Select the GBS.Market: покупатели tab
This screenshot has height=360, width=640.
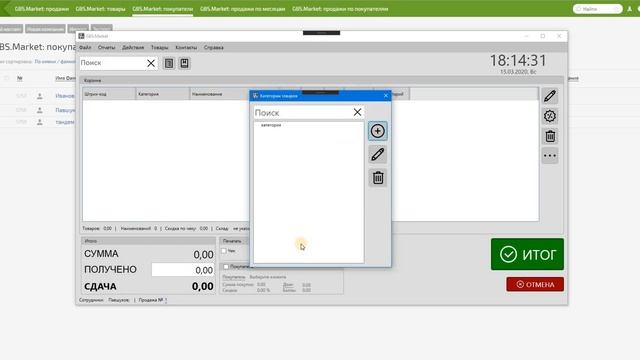(162, 9)
